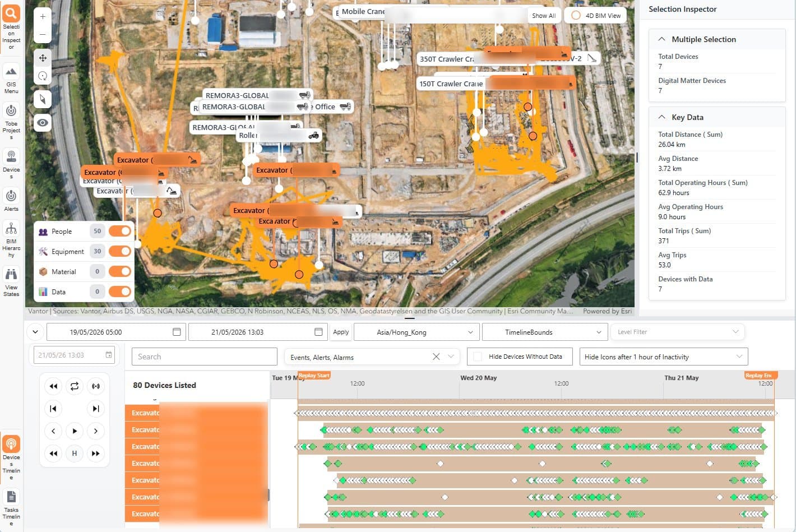Collapse the Multiple Selection section

[661, 39]
